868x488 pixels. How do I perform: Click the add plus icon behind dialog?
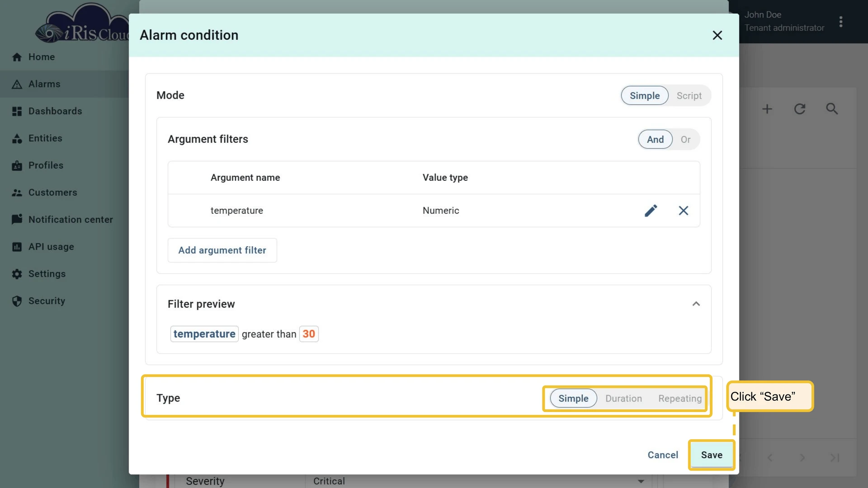(767, 109)
